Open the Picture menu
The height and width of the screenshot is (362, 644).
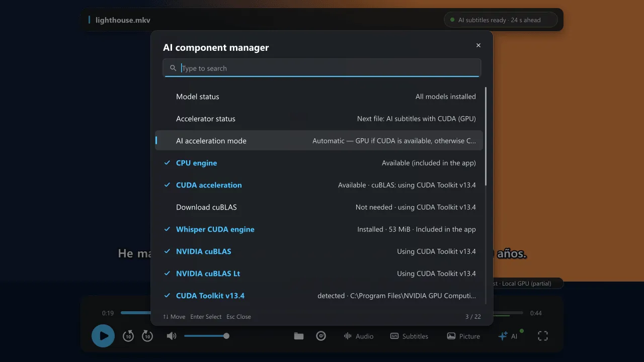(463, 336)
